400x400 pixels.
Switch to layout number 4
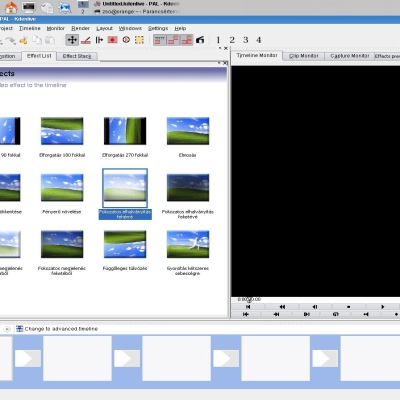(x=259, y=40)
